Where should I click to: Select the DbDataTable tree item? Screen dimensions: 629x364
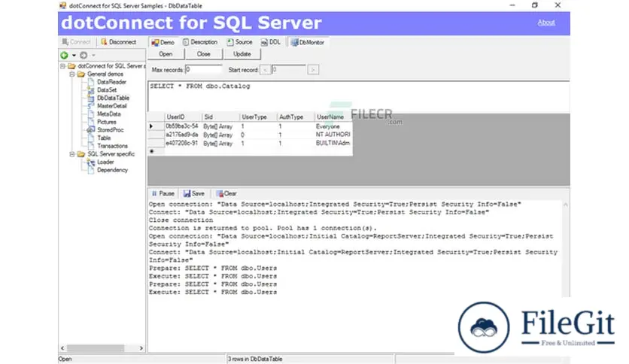[113, 98]
